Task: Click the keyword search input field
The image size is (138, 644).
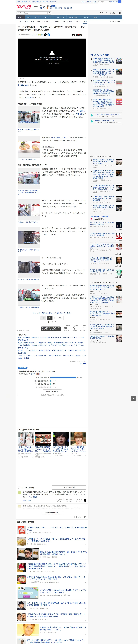Action: [x=32, y=13]
